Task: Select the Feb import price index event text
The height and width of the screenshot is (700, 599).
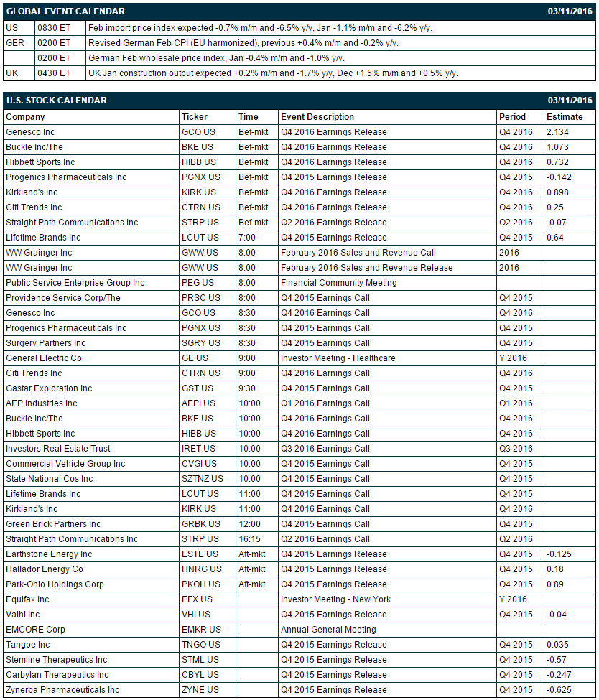Action: pos(261,28)
